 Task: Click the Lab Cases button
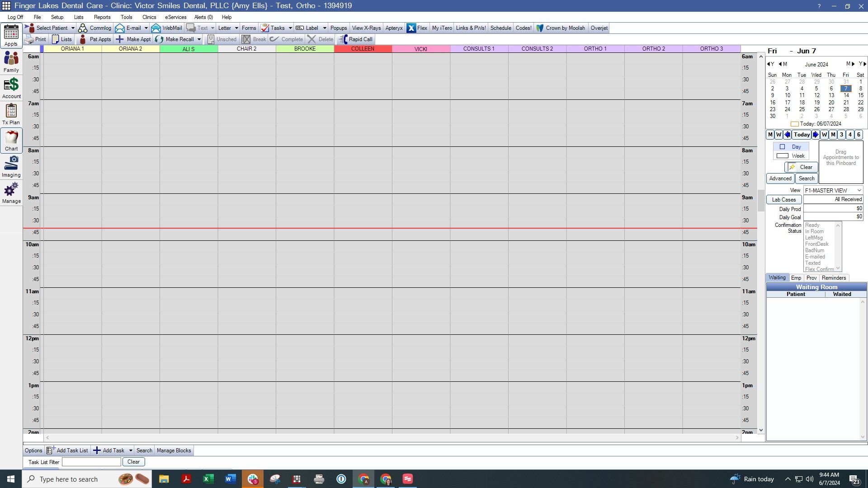click(x=784, y=200)
